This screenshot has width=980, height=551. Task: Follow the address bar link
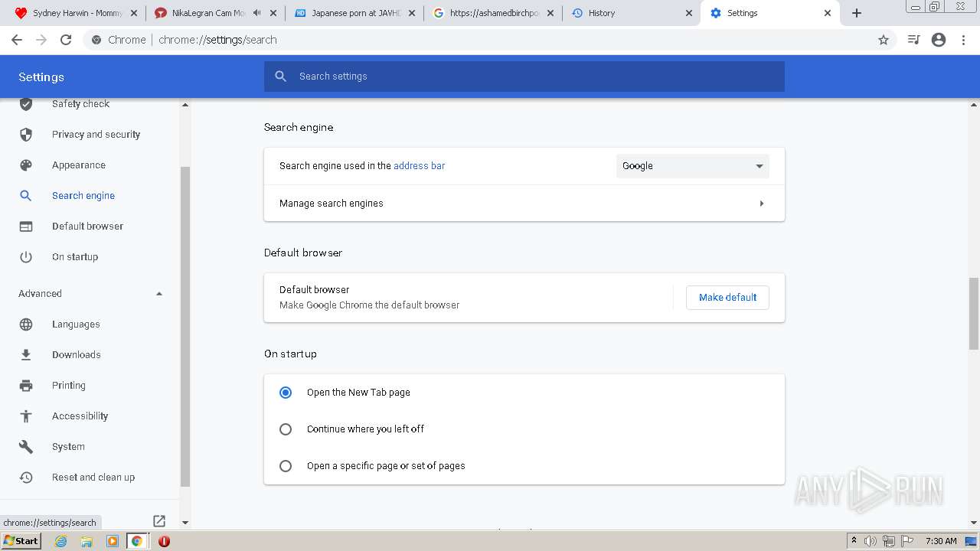[419, 166]
